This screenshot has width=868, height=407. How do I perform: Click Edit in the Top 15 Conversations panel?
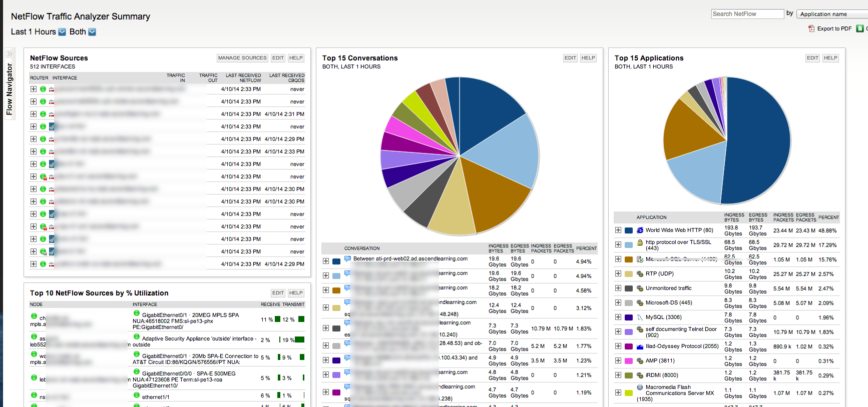(x=570, y=58)
